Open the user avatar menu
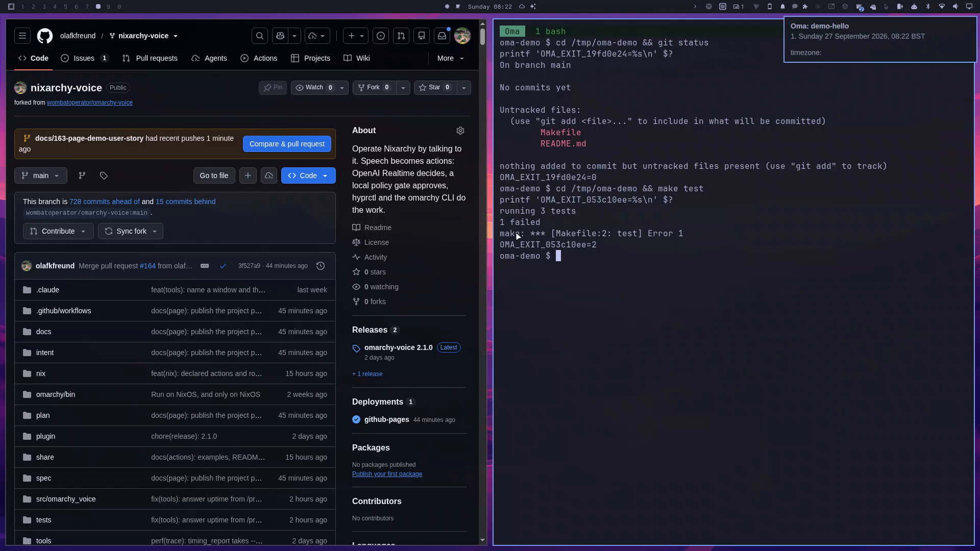 coord(462,36)
